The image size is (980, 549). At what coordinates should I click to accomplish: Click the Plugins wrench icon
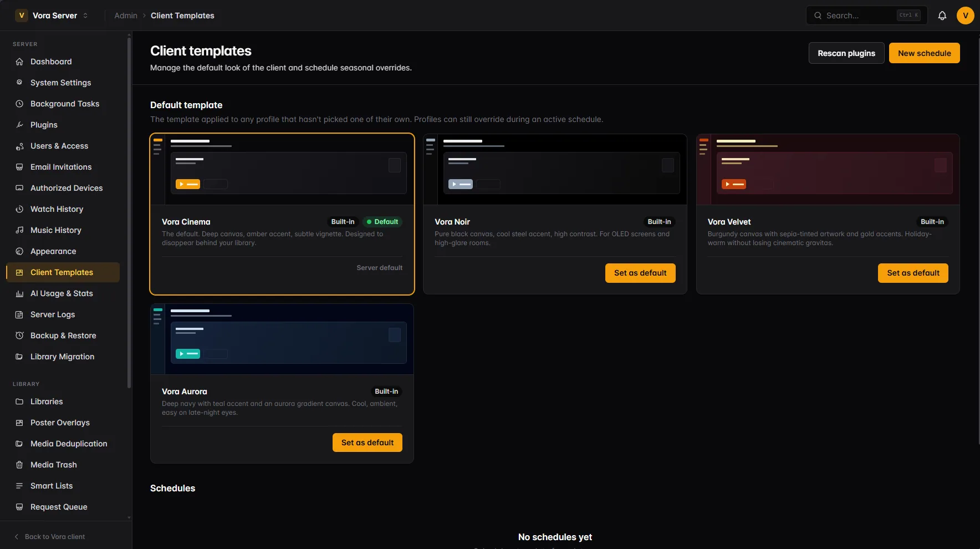pos(19,125)
